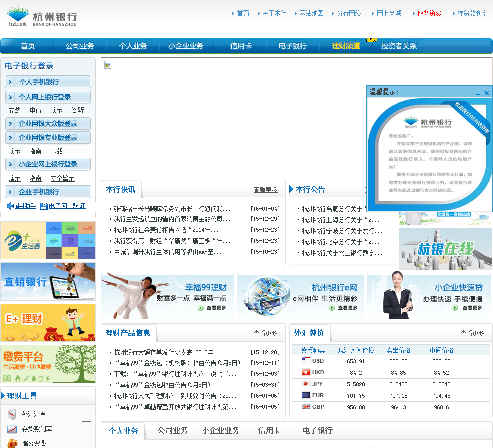Open 缴费平台 banner
Screen dimensions: 493x448
click(x=48, y=364)
